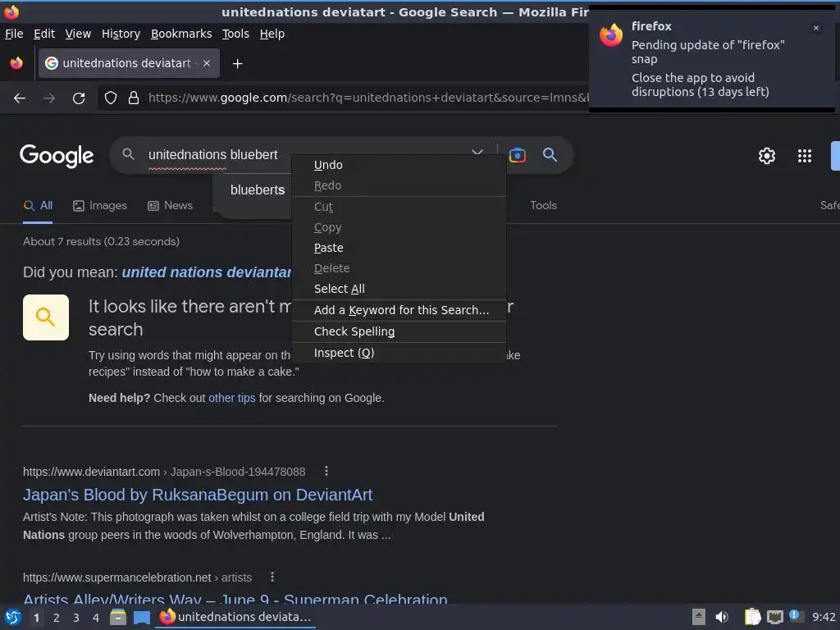The height and width of the screenshot is (630, 840).
Task: Switch to virtual desktop 3
Action: (75, 618)
